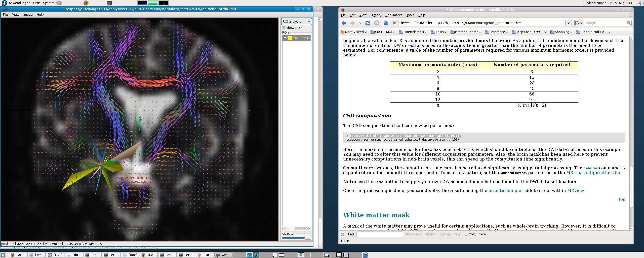
Task: Uncheck the /export/p54 ROI entry checkbox
Action: (x=285, y=38)
